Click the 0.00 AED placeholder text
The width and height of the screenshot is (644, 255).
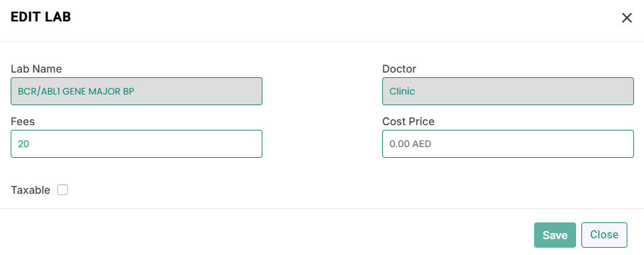410,144
